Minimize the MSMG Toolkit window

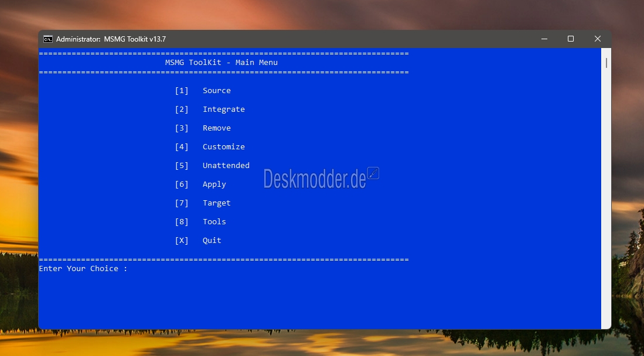tap(544, 39)
